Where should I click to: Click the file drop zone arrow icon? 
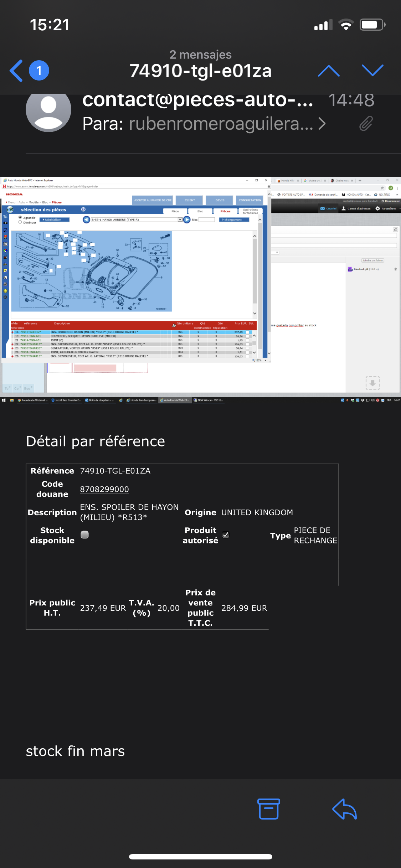pos(372,383)
